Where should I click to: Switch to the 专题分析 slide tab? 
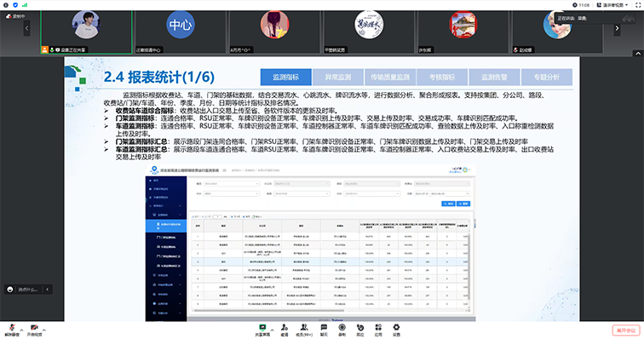[547, 77]
